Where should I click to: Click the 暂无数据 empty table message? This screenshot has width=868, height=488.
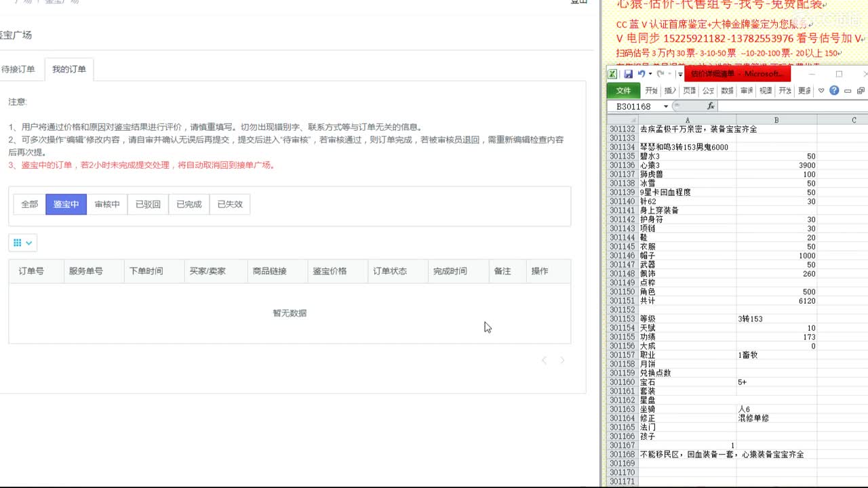tap(290, 313)
